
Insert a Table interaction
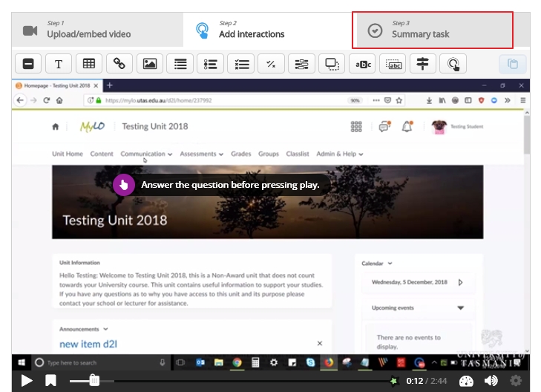(89, 64)
